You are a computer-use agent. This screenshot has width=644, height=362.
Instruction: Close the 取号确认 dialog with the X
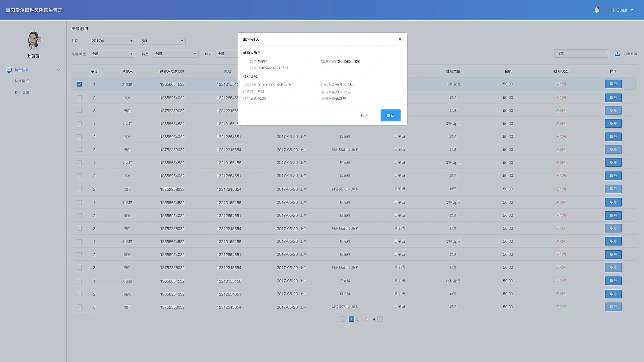coord(400,39)
